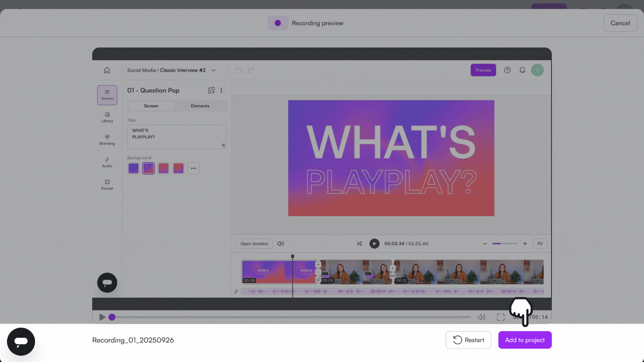Click Add to project button
644x362 pixels.
pyautogui.click(x=525, y=340)
